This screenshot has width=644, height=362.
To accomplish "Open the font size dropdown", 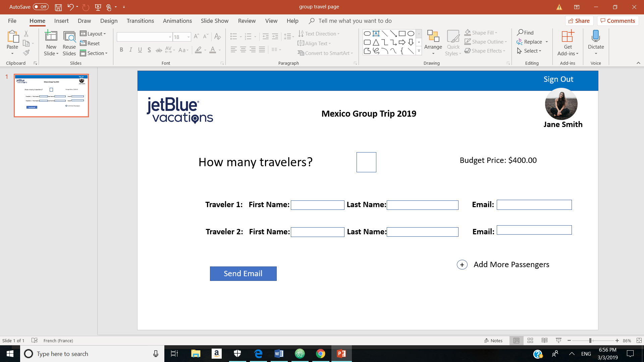I will click(189, 37).
